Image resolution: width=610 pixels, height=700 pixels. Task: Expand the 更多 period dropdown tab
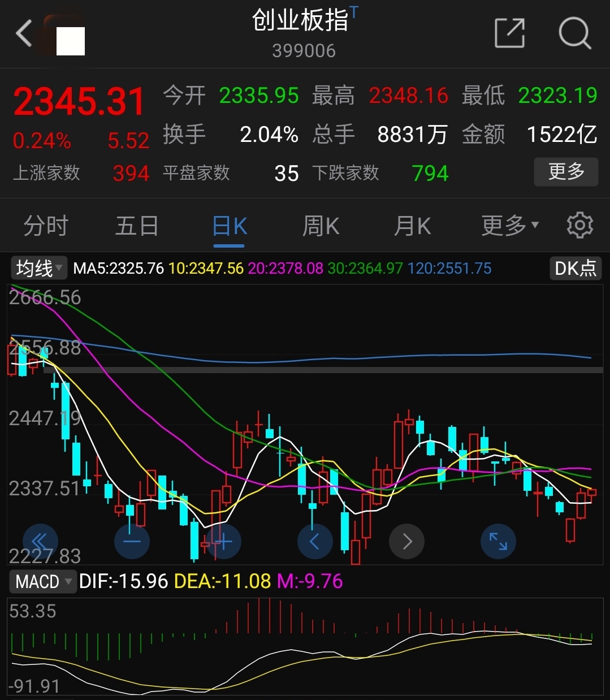point(510,226)
